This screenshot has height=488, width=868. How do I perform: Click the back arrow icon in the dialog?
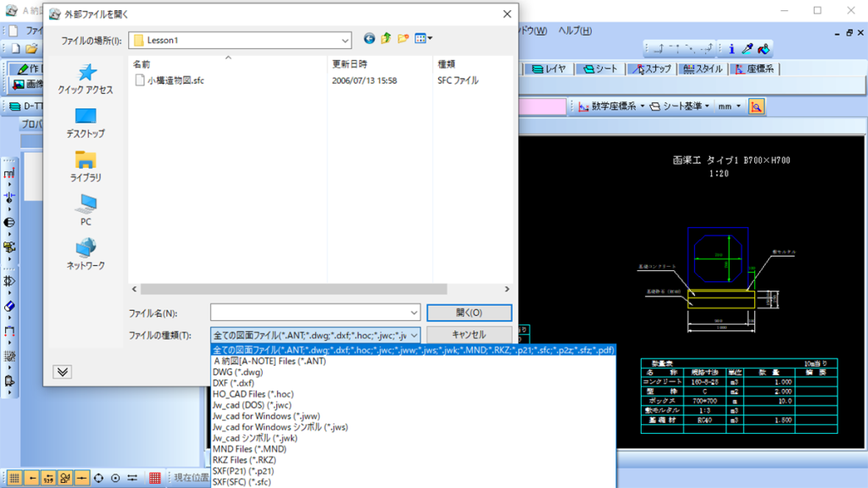[x=369, y=39]
